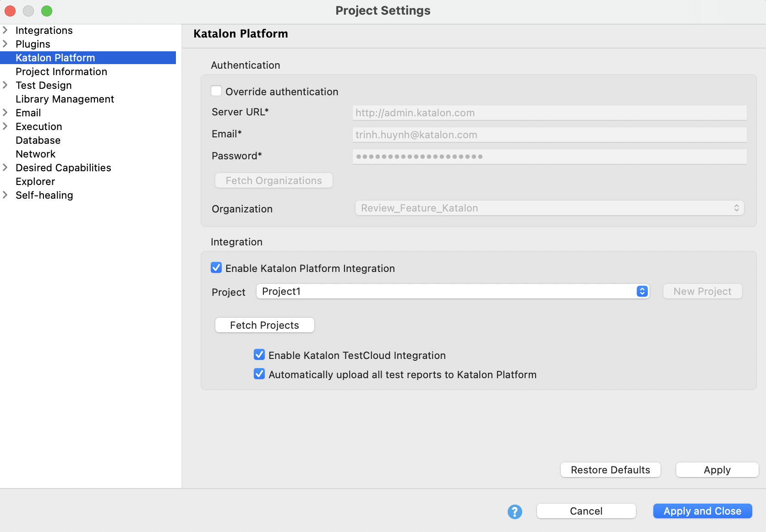Click the Fetch Organizations button
Image resolution: width=766 pixels, height=532 pixels.
[x=274, y=180]
